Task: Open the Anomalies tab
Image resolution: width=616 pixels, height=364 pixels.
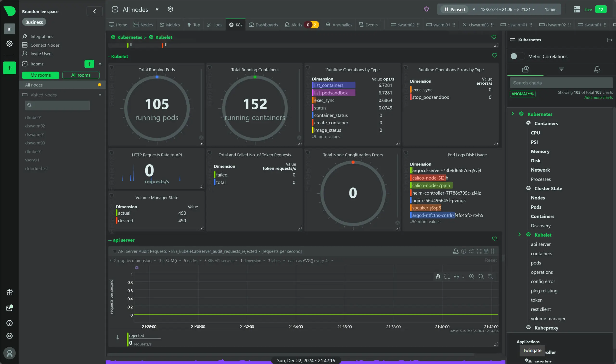Action: tap(339, 25)
